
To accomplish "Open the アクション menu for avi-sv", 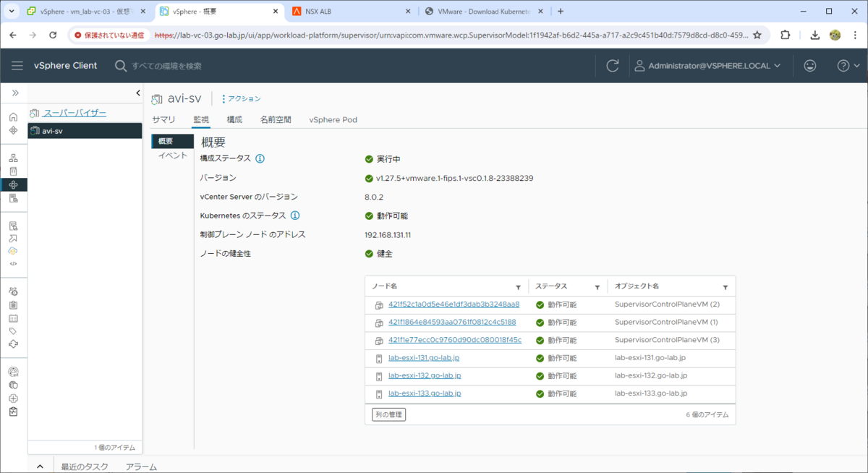I will 241,98.
